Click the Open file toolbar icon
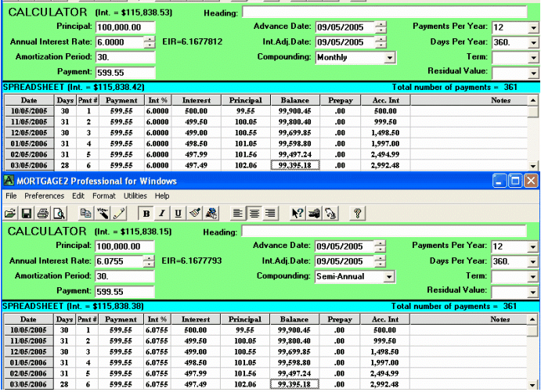The height and width of the screenshot is (392, 541). pyautogui.click(x=10, y=213)
